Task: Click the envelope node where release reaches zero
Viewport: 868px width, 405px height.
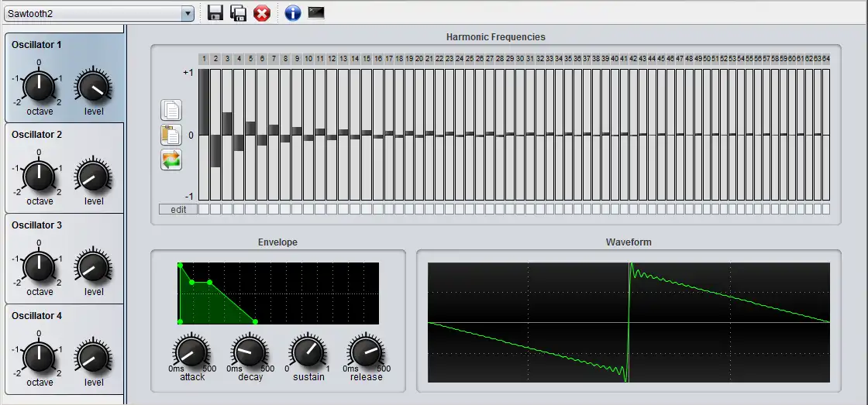Action: (255, 321)
